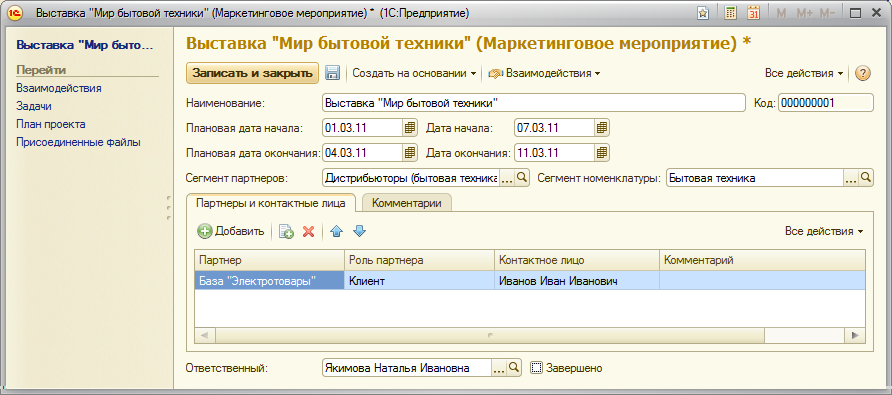Viewport: 892px width, 395px height.
Task: Click ellipsis button for Сегмент номенклатуры
Action: point(850,178)
